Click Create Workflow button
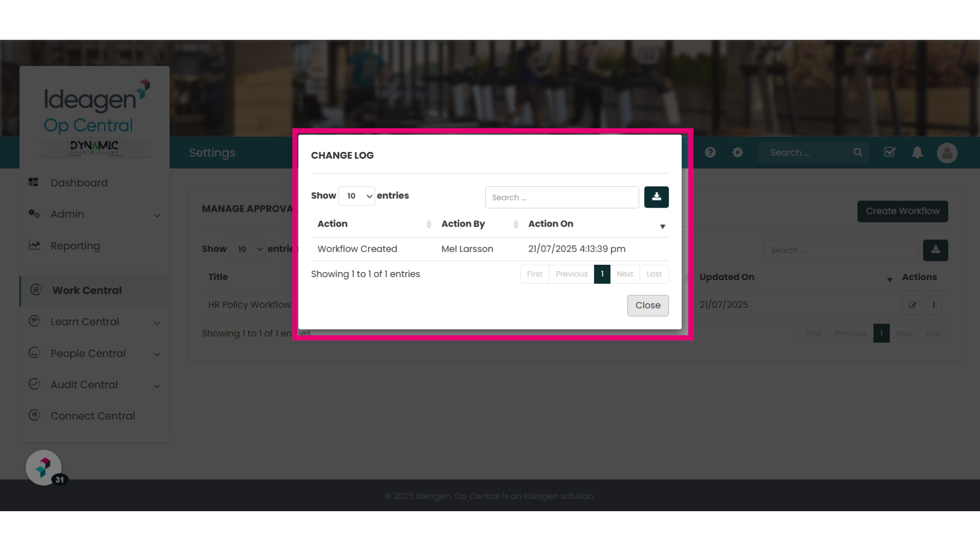The height and width of the screenshot is (551, 980). pos(902,211)
